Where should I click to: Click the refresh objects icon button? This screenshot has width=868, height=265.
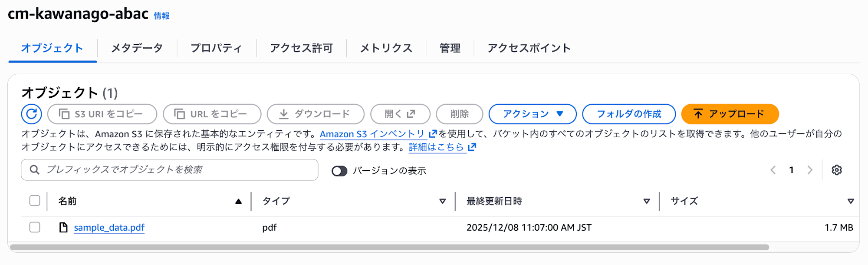(32, 114)
